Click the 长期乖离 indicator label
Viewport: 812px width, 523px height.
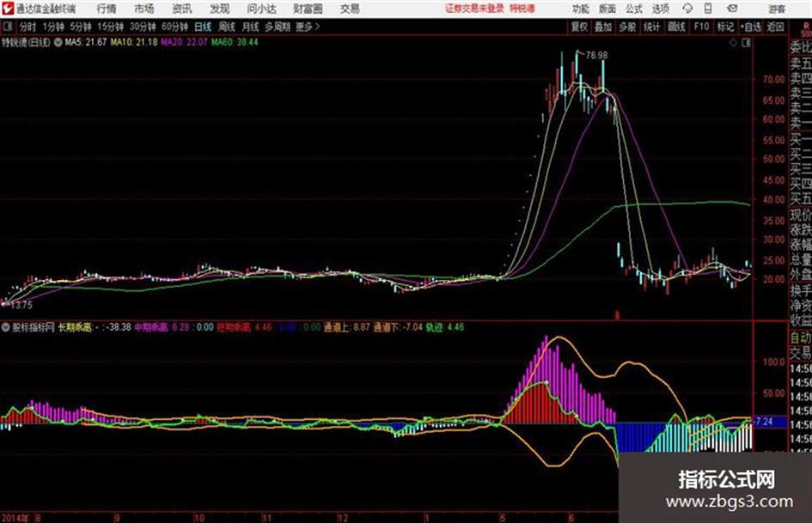point(75,327)
